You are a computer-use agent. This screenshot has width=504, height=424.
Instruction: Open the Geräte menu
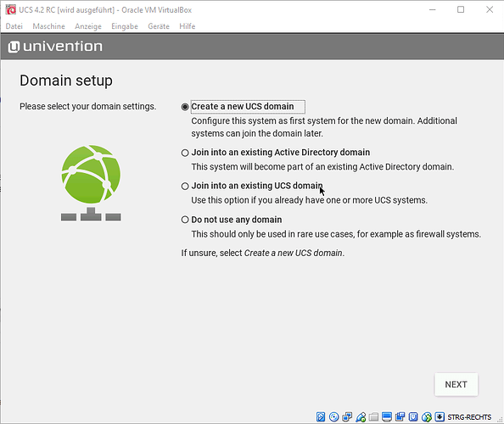159,26
